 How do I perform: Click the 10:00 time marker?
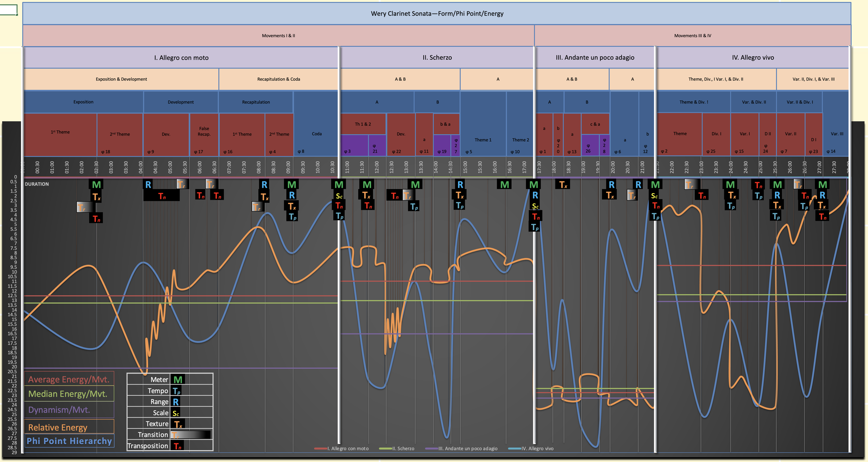(x=318, y=167)
